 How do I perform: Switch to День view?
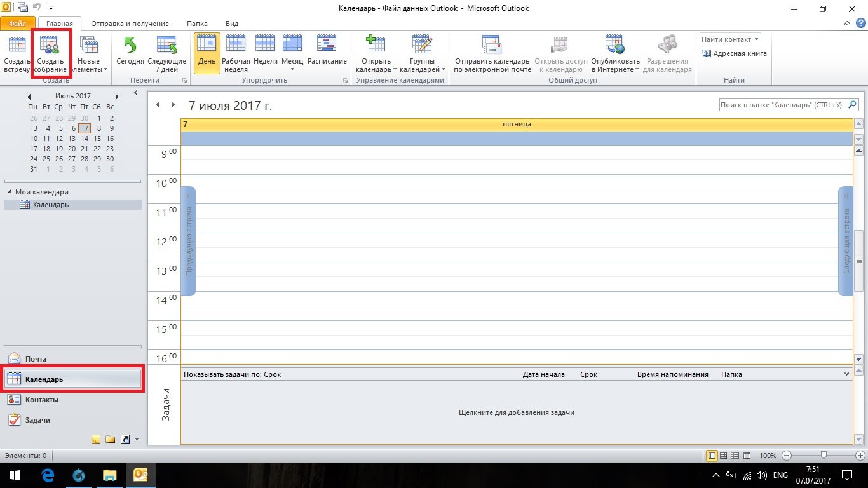(x=207, y=55)
